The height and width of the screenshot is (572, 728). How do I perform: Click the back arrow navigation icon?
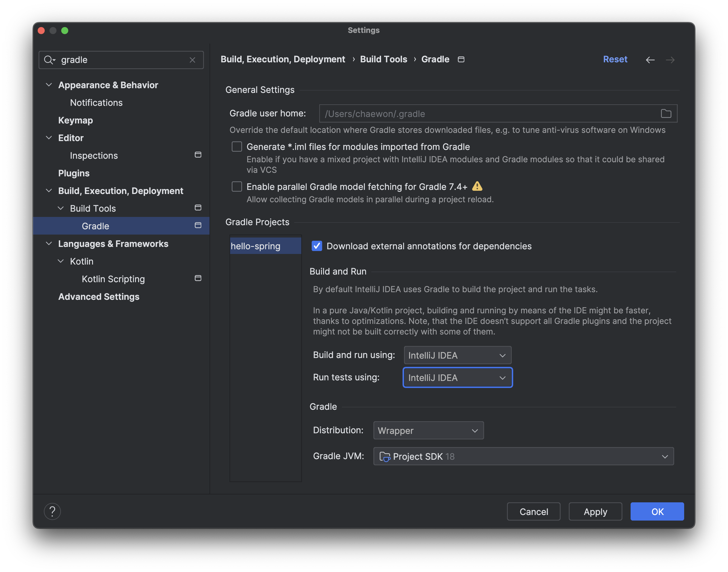(650, 60)
